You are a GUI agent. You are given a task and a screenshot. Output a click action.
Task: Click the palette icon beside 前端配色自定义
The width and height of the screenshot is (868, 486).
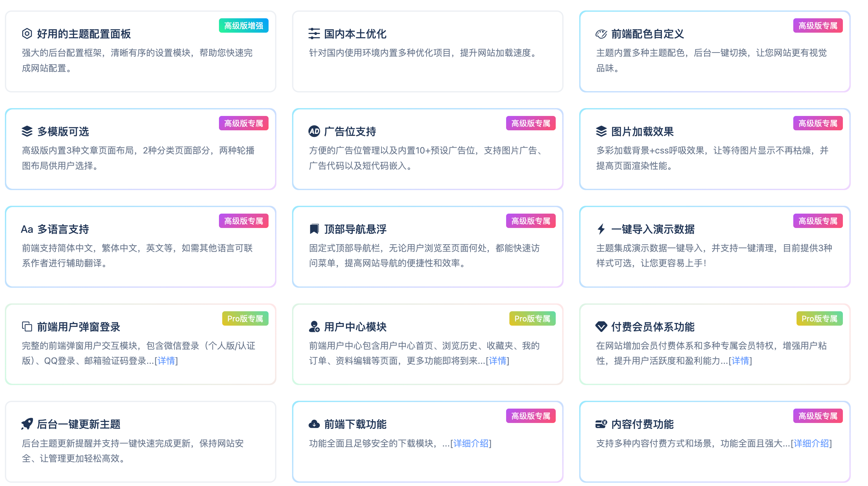[601, 34]
